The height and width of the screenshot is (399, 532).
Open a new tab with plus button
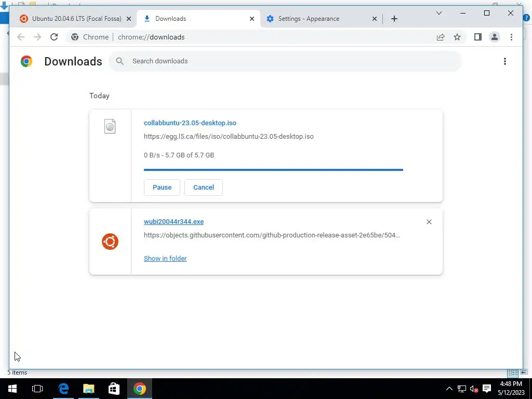coord(394,19)
